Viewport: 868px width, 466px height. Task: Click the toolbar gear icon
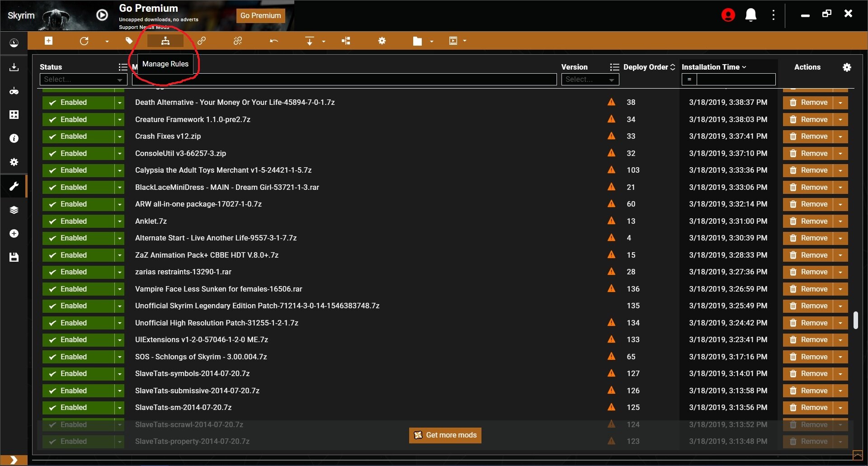pyautogui.click(x=382, y=41)
